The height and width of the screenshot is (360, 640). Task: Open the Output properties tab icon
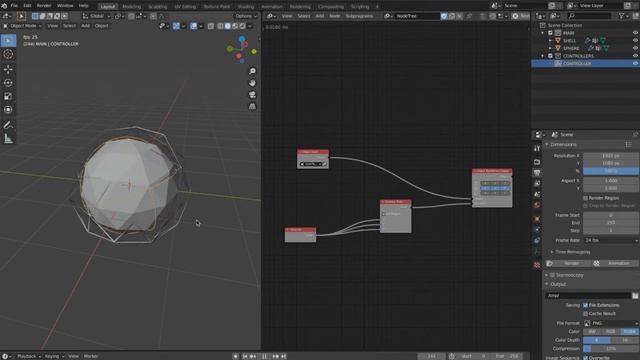tap(537, 173)
